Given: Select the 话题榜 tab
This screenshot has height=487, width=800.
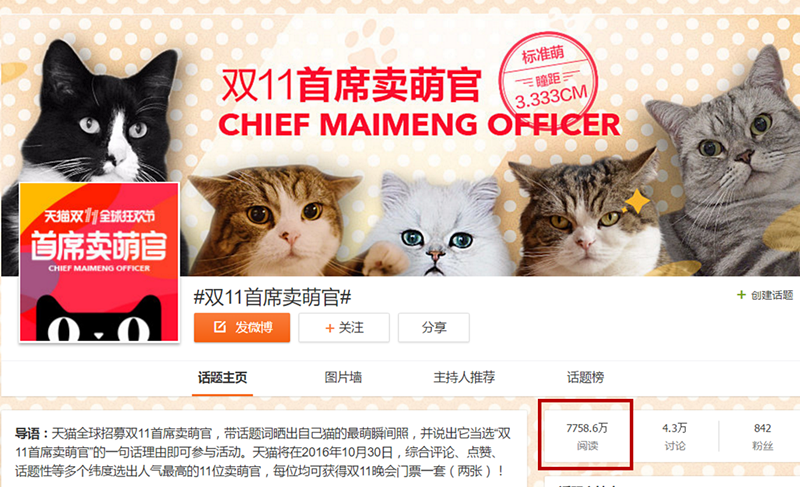Looking at the screenshot, I should point(585,377).
